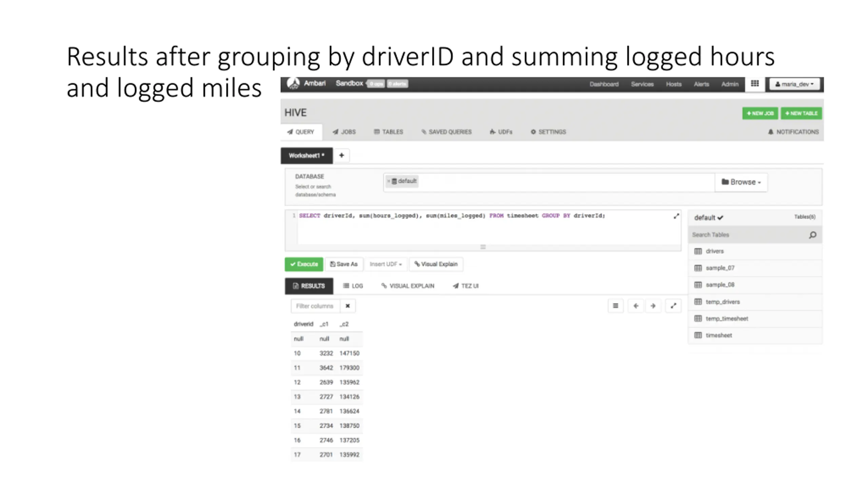Select the TEZ UI tab
The height and width of the screenshot is (488, 868).
tap(466, 286)
